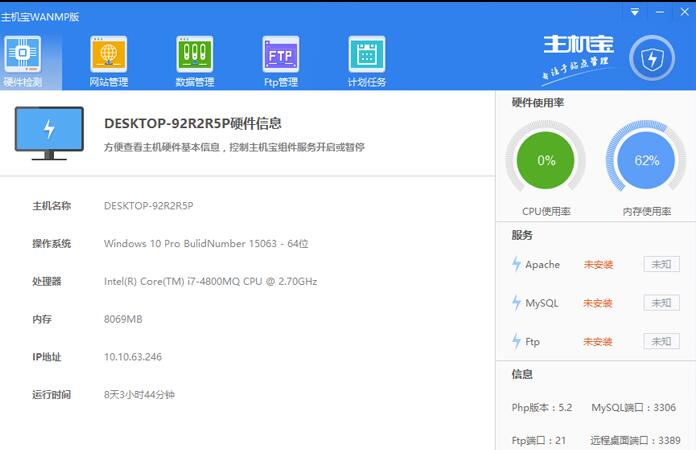Viewport: 696px width, 450px height.
Task: Toggle the Apache service 未知 button
Action: [x=660, y=265]
